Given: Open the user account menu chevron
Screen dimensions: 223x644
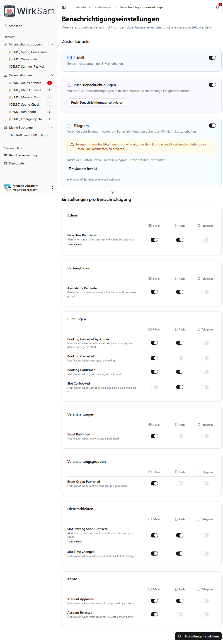Looking at the screenshot, I should click(x=52, y=188).
